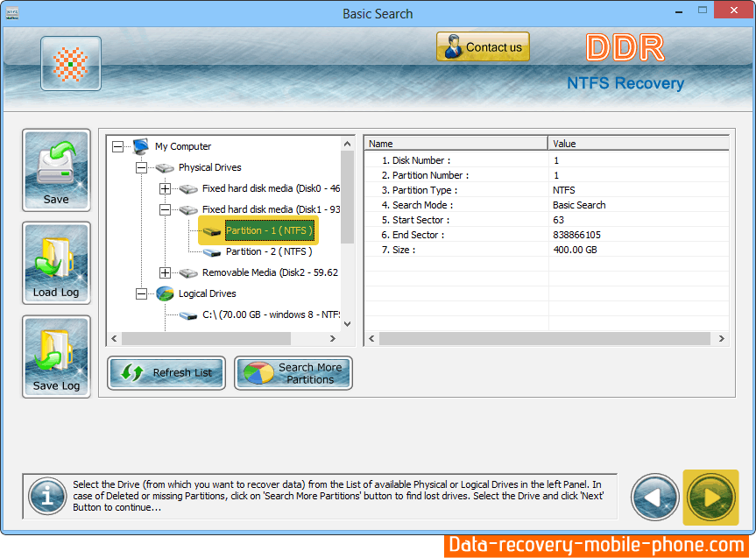Open the Load Log folder icon

pos(56,263)
